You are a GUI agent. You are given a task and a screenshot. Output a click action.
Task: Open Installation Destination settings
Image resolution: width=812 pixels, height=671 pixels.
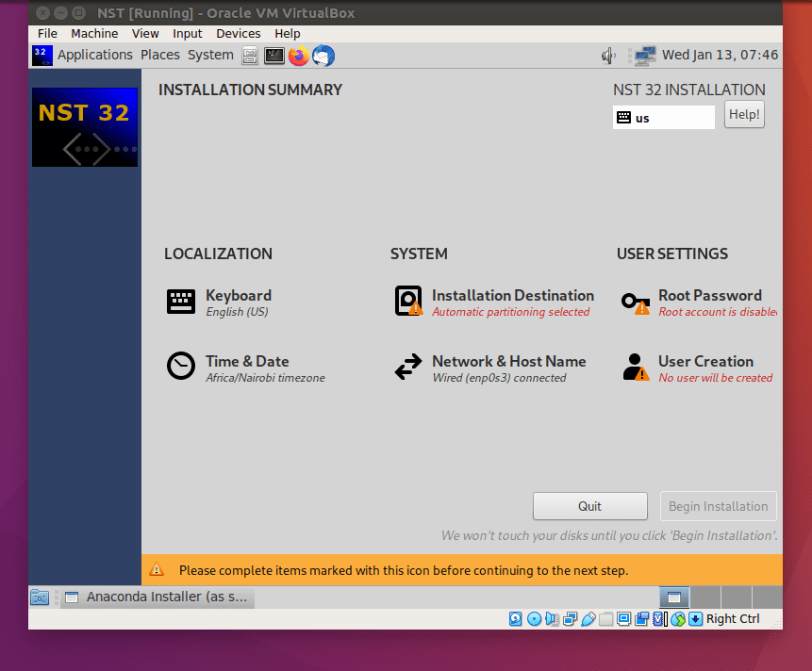pos(494,303)
